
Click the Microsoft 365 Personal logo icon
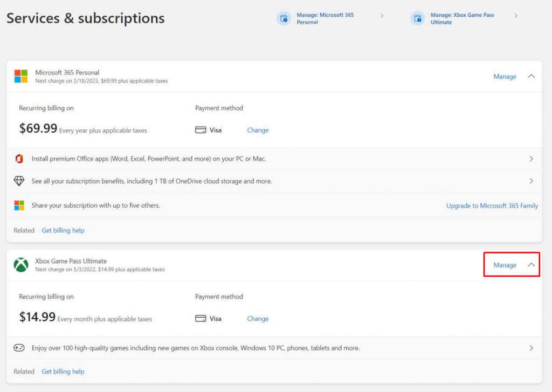point(21,76)
